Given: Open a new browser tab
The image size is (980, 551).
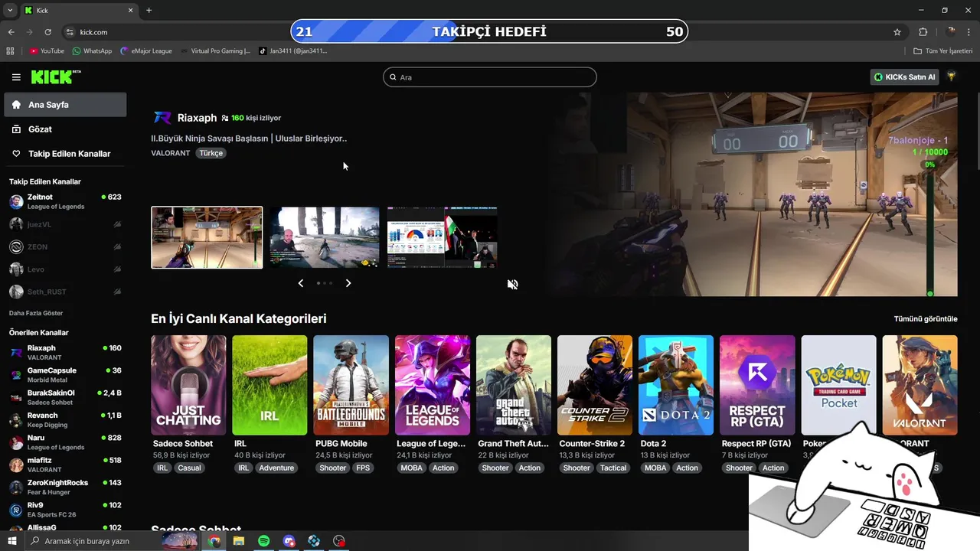Looking at the screenshot, I should point(149,11).
